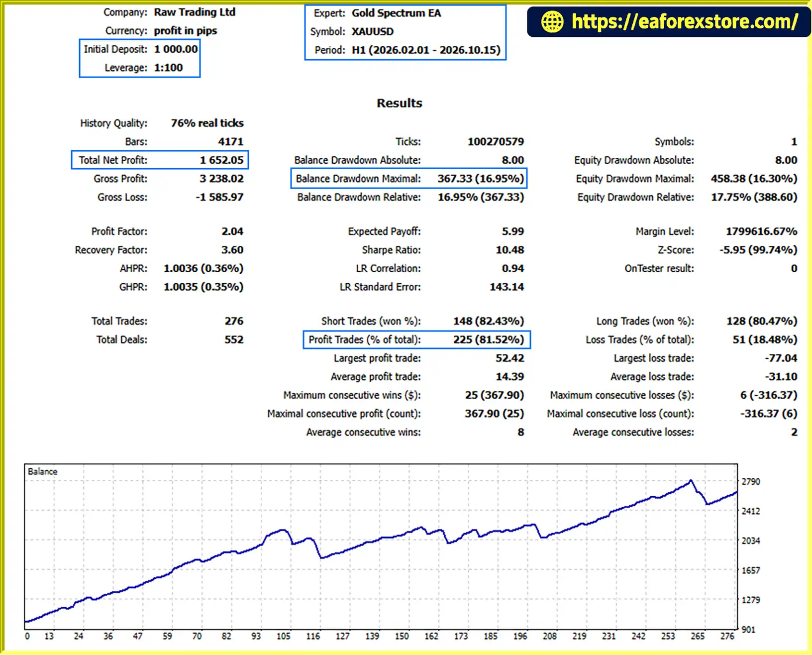Select the Total Net Profit value box
The height and width of the screenshot is (655, 812).
[160, 160]
